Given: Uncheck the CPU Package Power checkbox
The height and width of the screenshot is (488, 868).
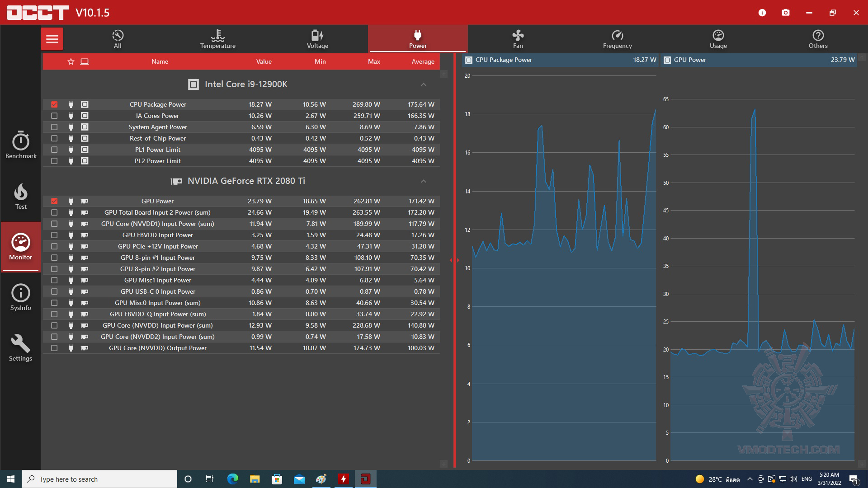Looking at the screenshot, I should tap(54, 104).
